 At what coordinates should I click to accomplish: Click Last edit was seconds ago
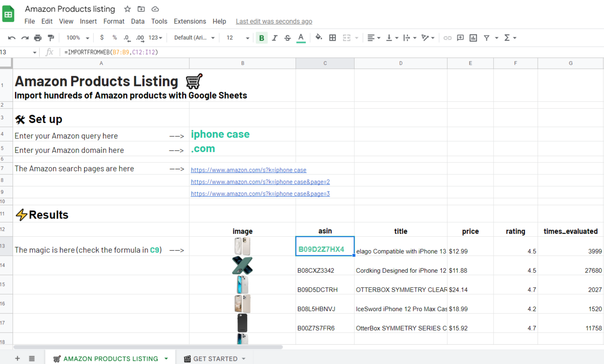[x=274, y=21]
